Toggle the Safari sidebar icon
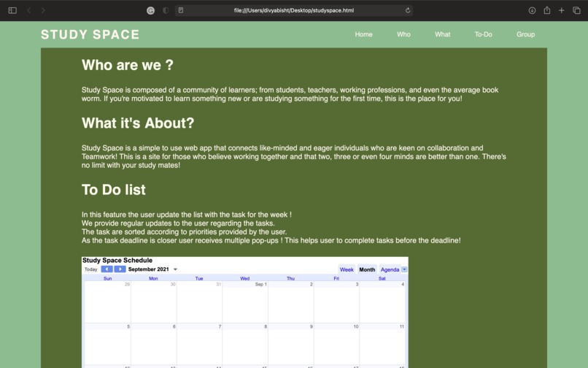The width and height of the screenshot is (588, 368). pyautogui.click(x=12, y=10)
